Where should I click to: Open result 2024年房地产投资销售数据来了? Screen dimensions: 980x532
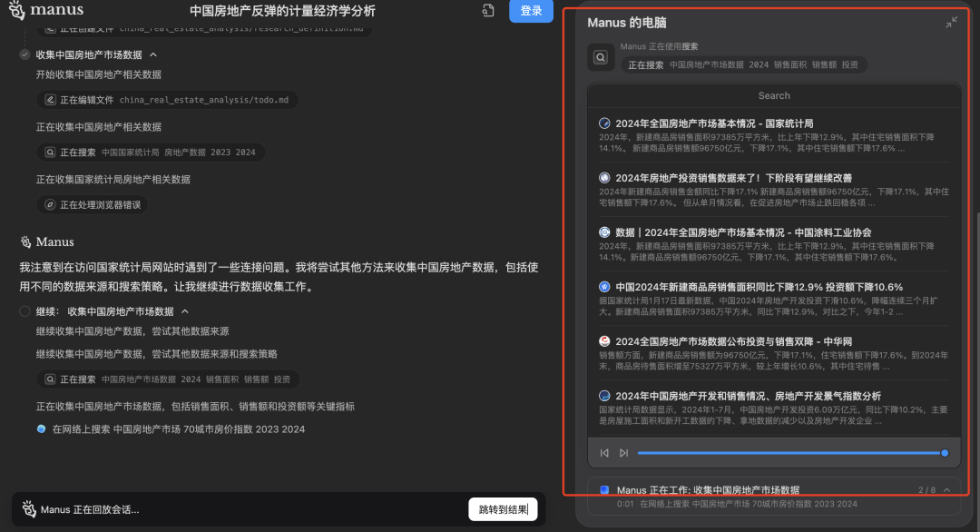click(734, 178)
